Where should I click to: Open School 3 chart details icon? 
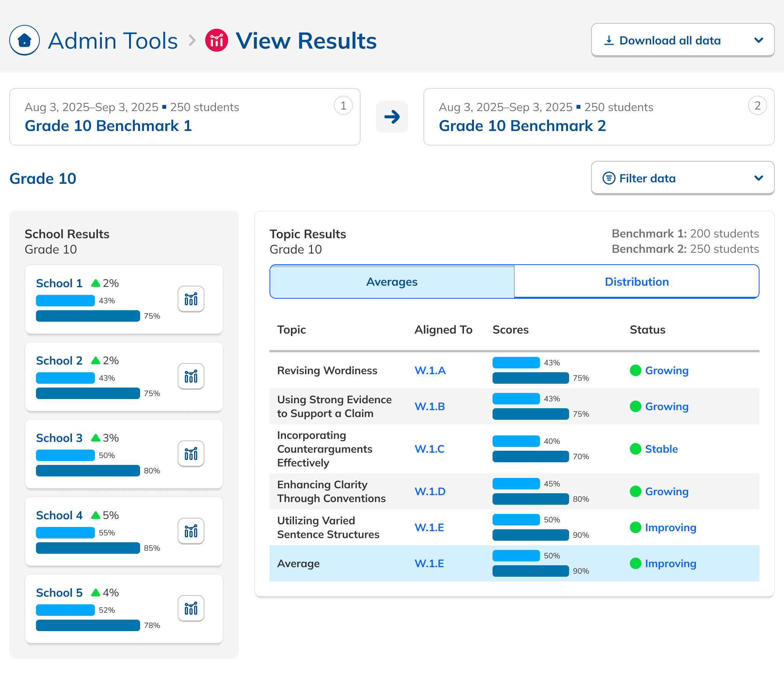coord(191,454)
